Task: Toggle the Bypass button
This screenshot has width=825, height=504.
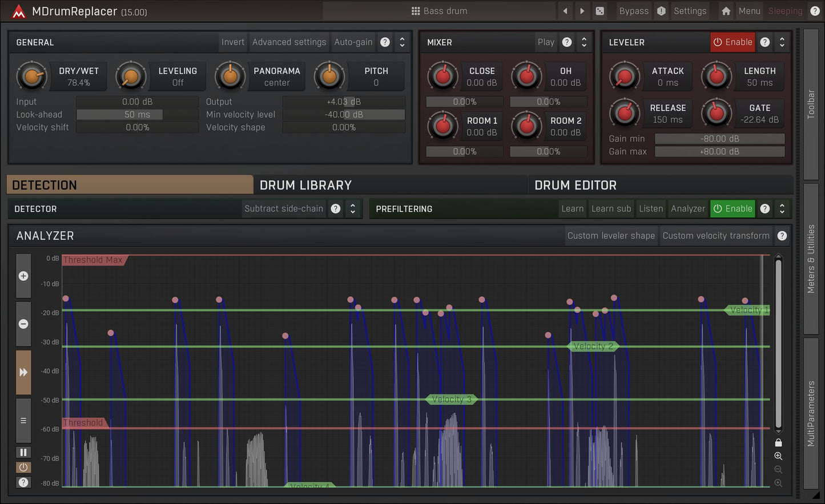Action: click(x=634, y=11)
